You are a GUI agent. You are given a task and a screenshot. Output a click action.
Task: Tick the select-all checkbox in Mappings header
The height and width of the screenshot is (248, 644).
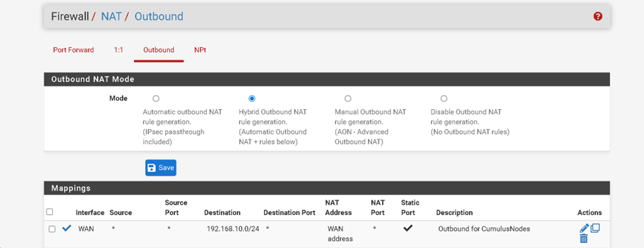click(50, 212)
